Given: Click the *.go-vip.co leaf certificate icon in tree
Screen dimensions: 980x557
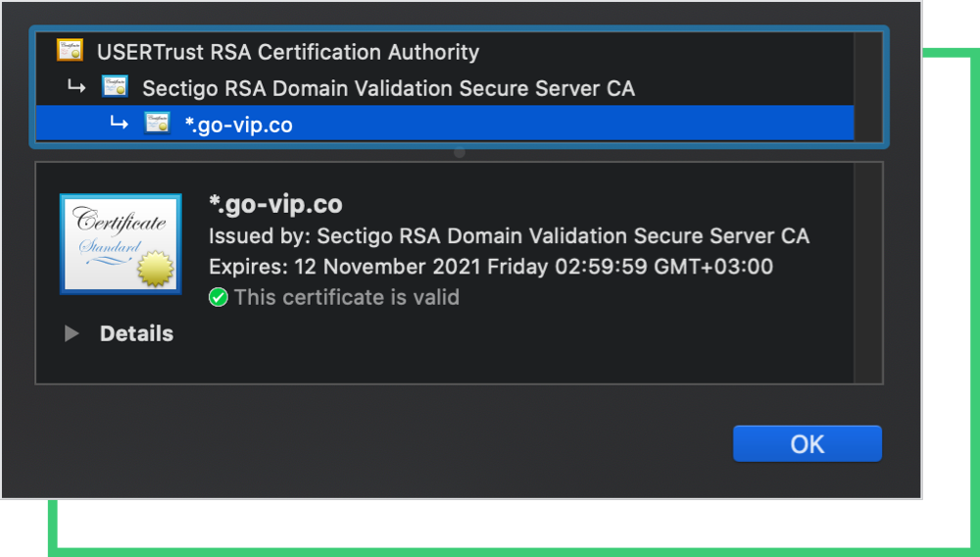Looking at the screenshot, I should coord(157,124).
